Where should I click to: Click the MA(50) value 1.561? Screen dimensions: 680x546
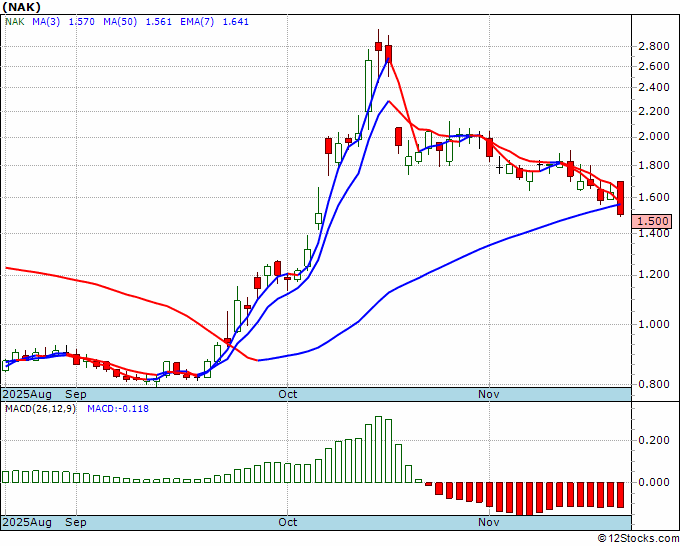[159, 22]
